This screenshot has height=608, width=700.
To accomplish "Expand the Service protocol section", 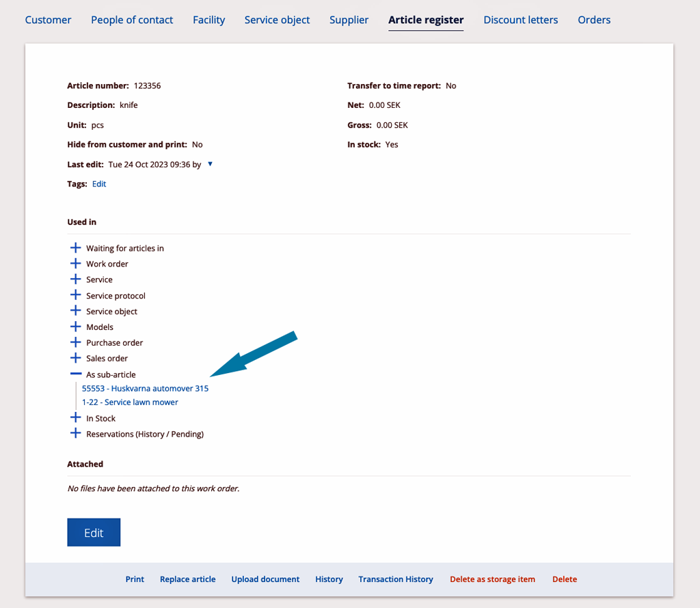I will [75, 295].
